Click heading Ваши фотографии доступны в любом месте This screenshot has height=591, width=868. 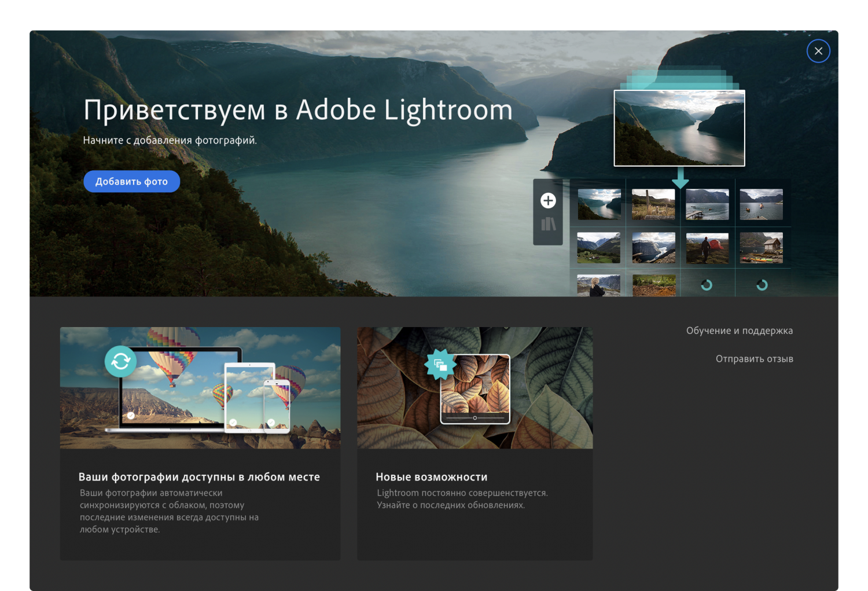tap(199, 477)
